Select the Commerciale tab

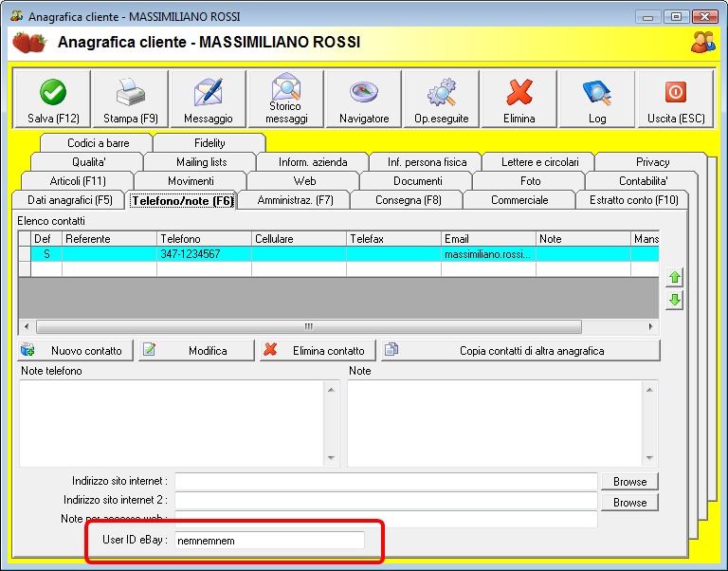[x=519, y=200]
